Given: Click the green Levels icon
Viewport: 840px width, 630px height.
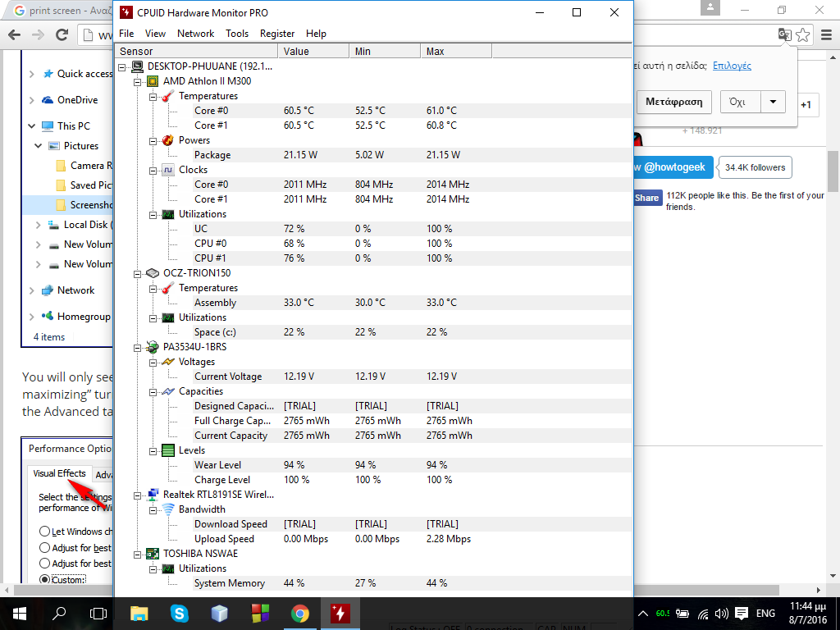Looking at the screenshot, I should point(168,450).
